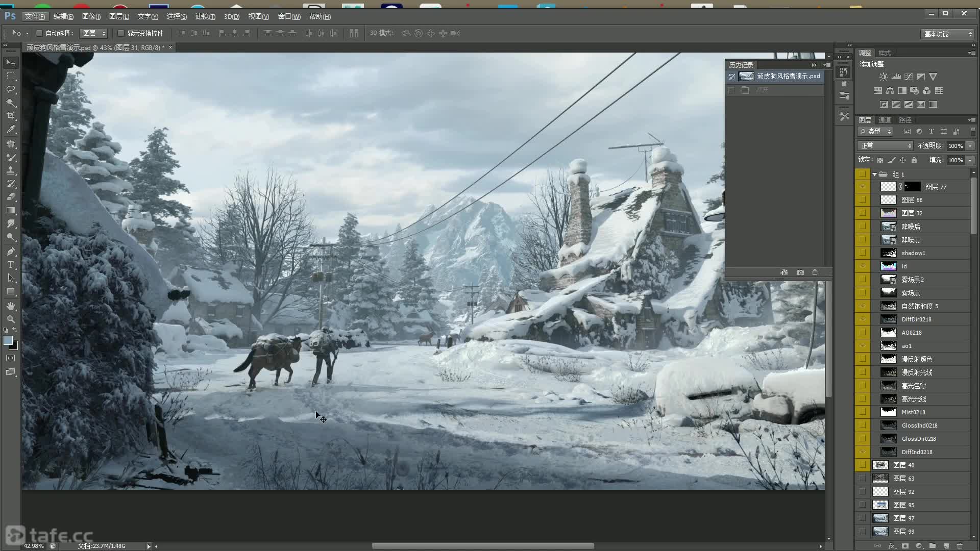This screenshot has width=980, height=551.
Task: Create a new layer
Action: tap(946, 546)
